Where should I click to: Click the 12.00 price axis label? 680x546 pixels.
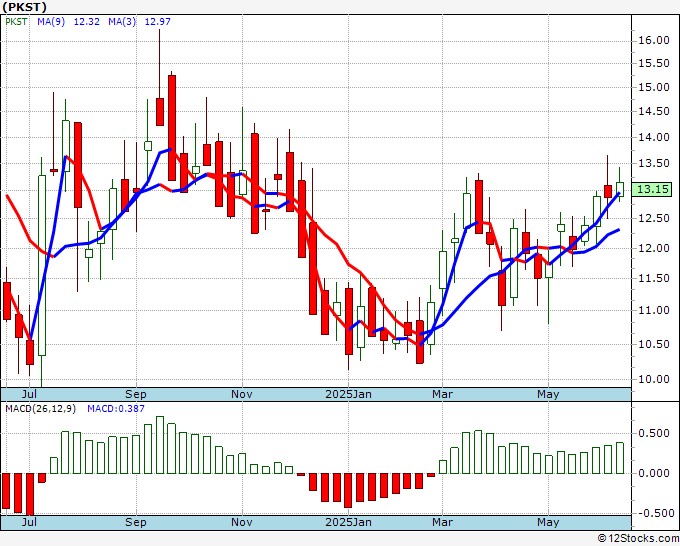coord(654,248)
